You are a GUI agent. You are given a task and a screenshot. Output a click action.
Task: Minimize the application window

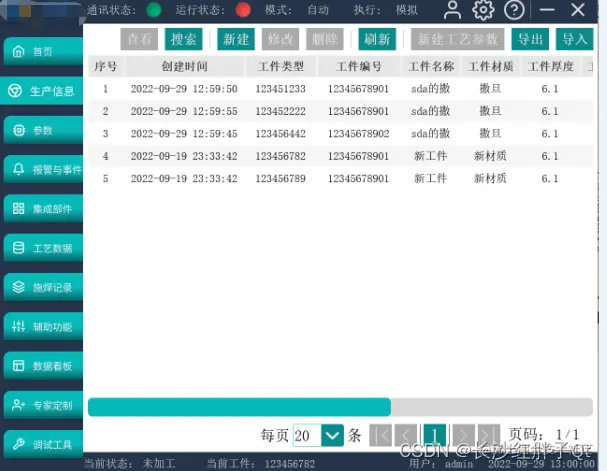pyautogui.click(x=547, y=10)
